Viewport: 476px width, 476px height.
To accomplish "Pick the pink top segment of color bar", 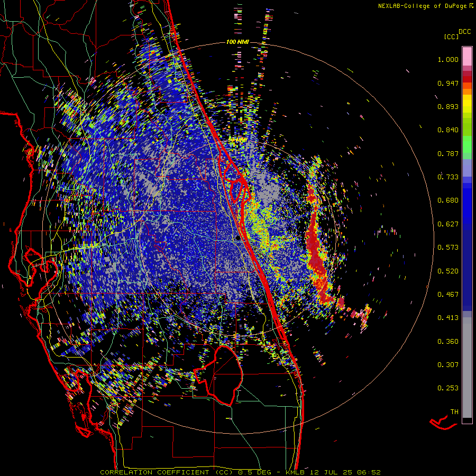I will [467, 56].
